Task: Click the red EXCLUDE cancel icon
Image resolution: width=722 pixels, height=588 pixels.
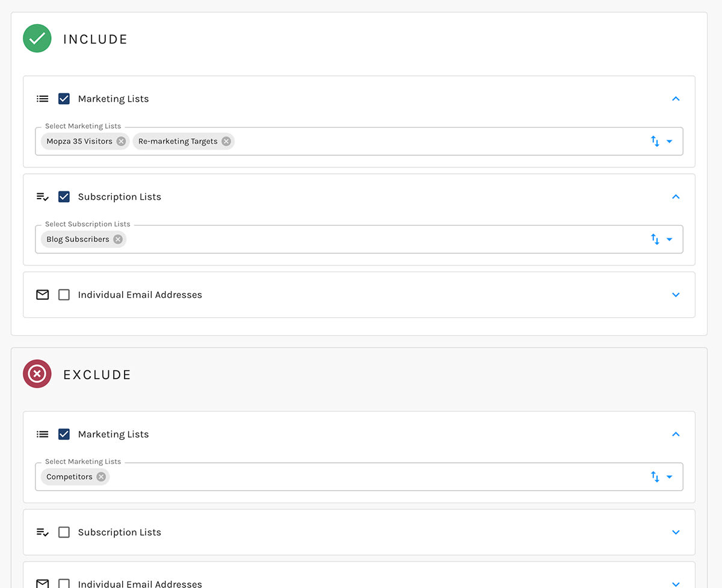Action: click(x=37, y=373)
